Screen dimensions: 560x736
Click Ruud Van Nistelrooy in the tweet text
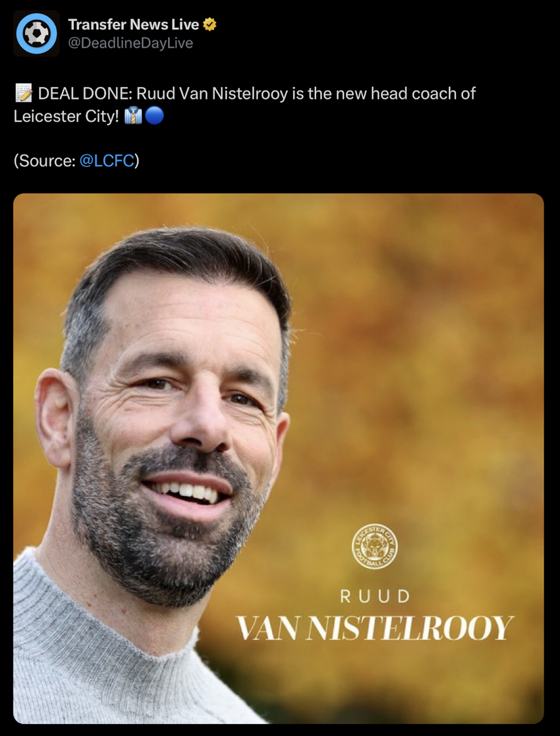(x=211, y=94)
